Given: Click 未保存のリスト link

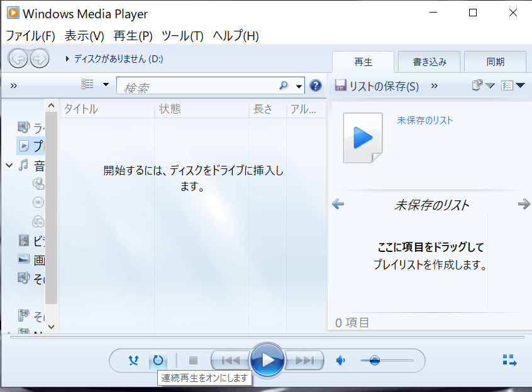Looking at the screenshot, I should pyautogui.click(x=425, y=120).
